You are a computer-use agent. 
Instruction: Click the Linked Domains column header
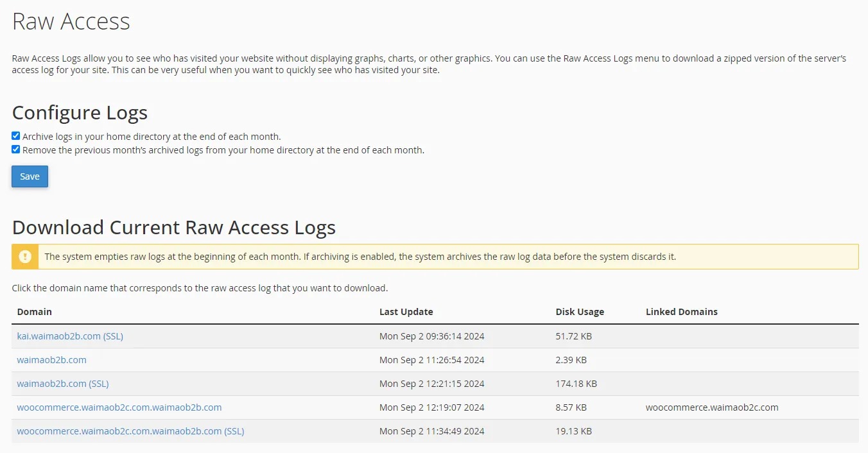click(x=682, y=311)
